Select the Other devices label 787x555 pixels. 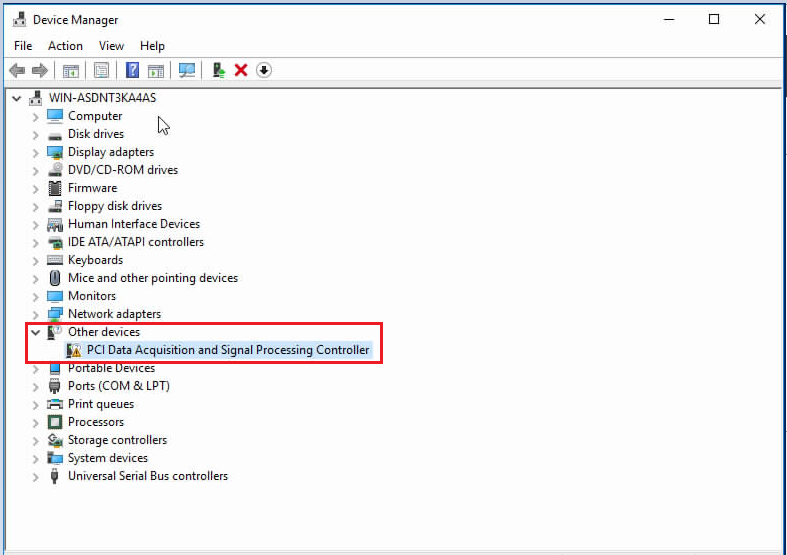(104, 332)
